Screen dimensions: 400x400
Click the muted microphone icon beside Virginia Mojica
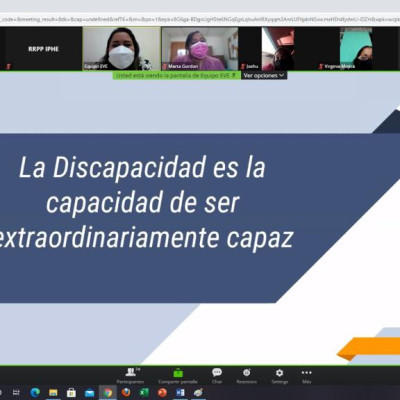click(x=321, y=66)
